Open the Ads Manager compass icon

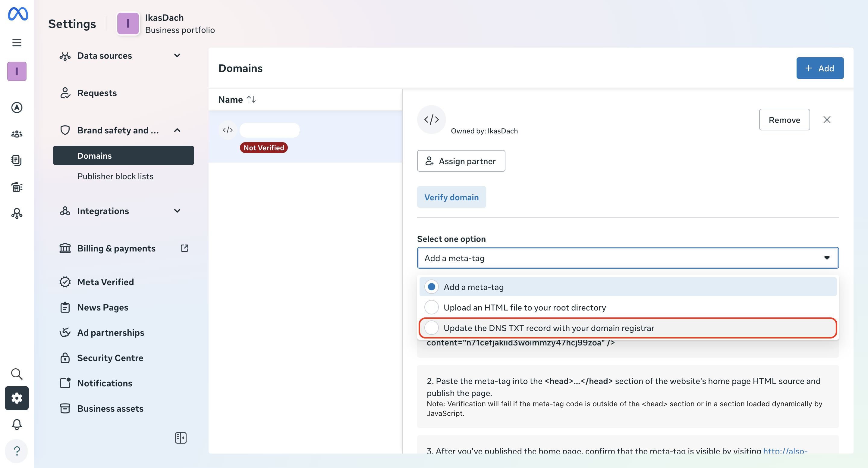17,108
